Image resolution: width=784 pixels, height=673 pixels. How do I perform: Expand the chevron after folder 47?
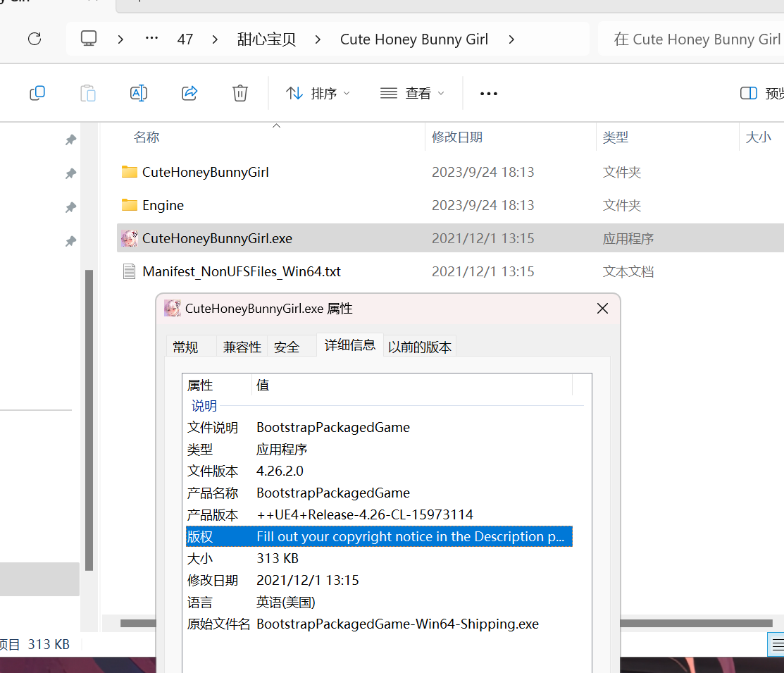(x=215, y=39)
